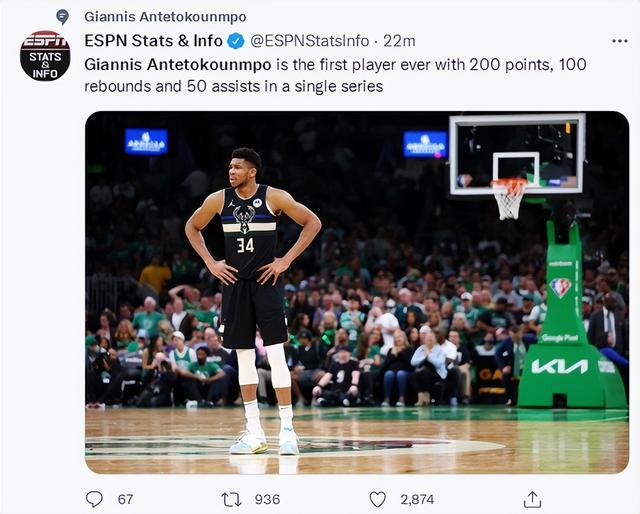The image size is (640, 514).
Task: Click the ESPN Stats & Info avatar
Action: [45, 55]
